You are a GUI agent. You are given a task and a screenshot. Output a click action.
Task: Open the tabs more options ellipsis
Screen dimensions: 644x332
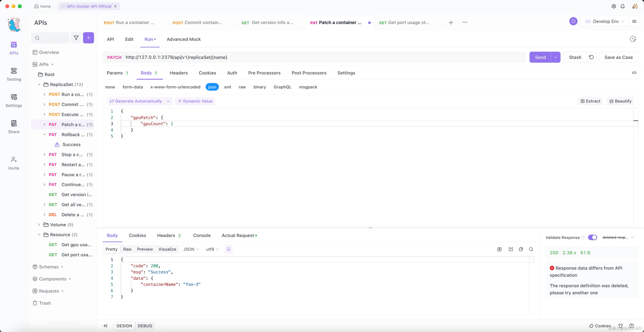[465, 22]
